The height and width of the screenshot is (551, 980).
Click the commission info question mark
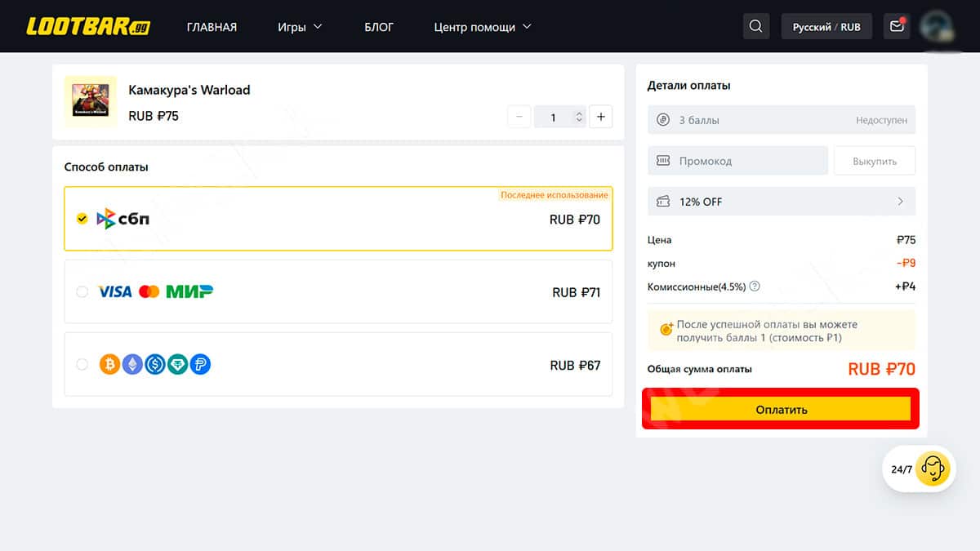[755, 287]
